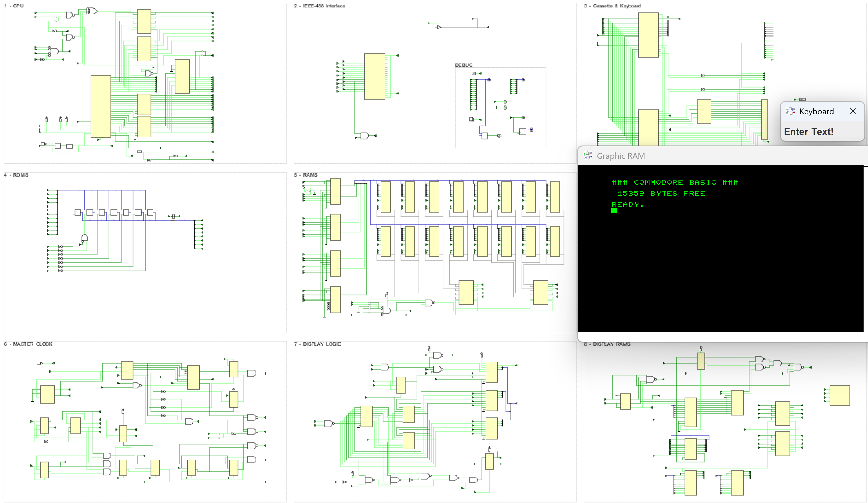The width and height of the screenshot is (868, 503).
Task: Toggle the square input button in the DEBUG frame
Action: pyautogui.click(x=472, y=120)
